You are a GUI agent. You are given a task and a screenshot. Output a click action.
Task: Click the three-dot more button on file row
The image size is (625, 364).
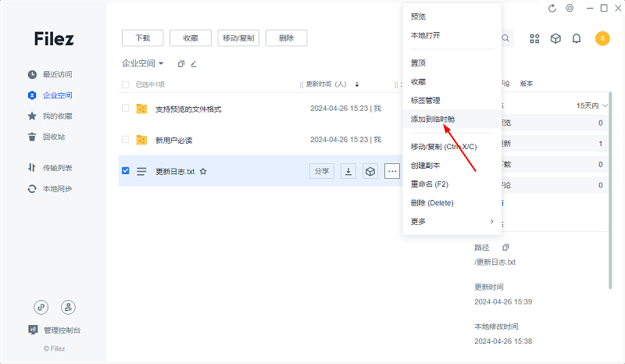pos(392,171)
